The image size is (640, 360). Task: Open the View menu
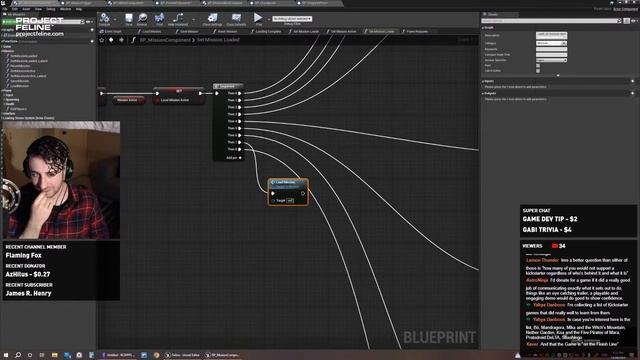pos(38,9)
